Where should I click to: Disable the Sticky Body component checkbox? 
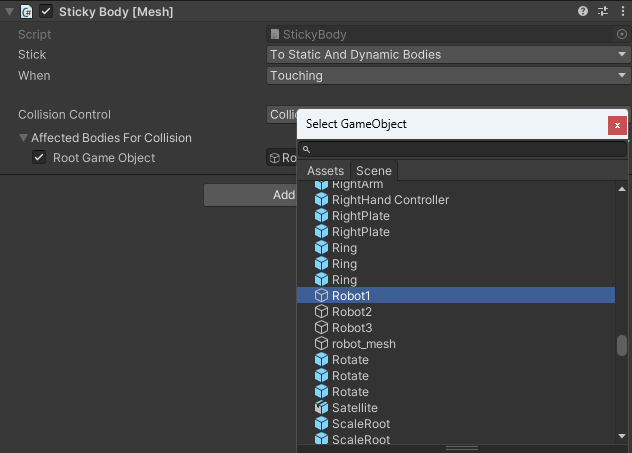(46, 11)
